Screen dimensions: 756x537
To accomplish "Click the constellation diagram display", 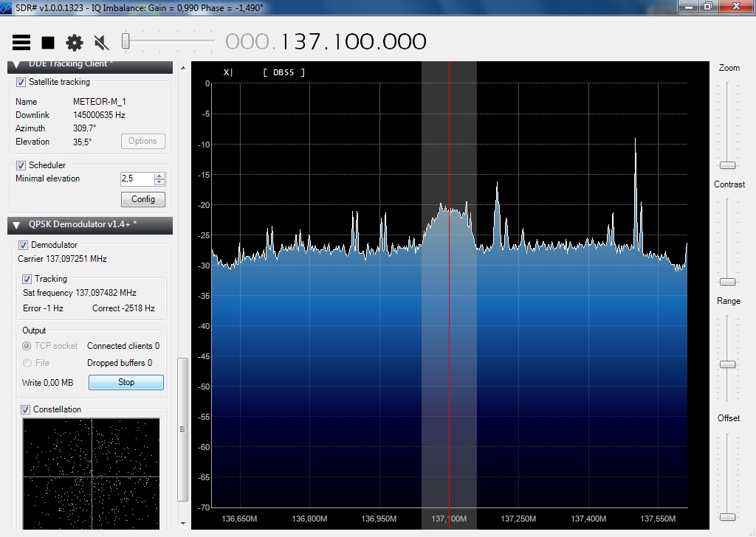I will (x=91, y=474).
